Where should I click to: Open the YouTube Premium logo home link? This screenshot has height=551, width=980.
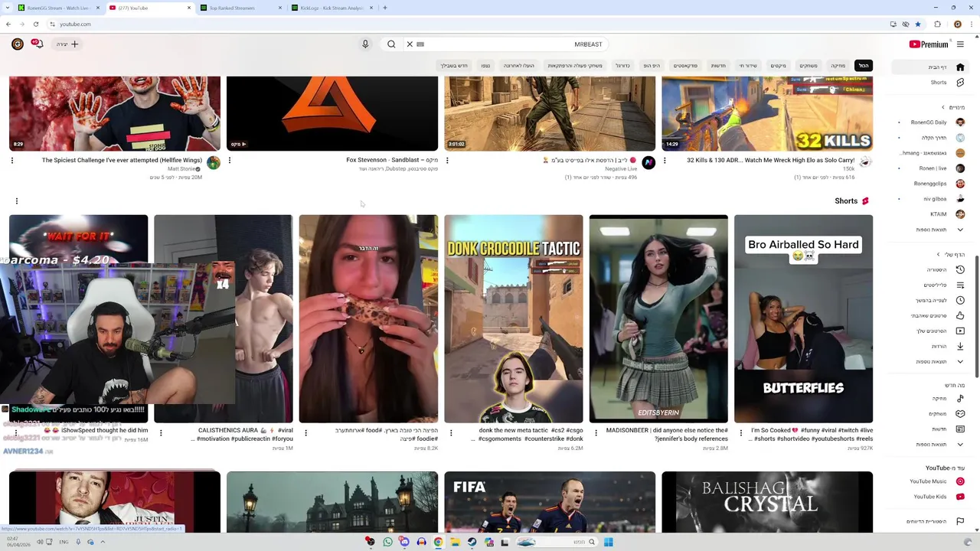pos(929,44)
